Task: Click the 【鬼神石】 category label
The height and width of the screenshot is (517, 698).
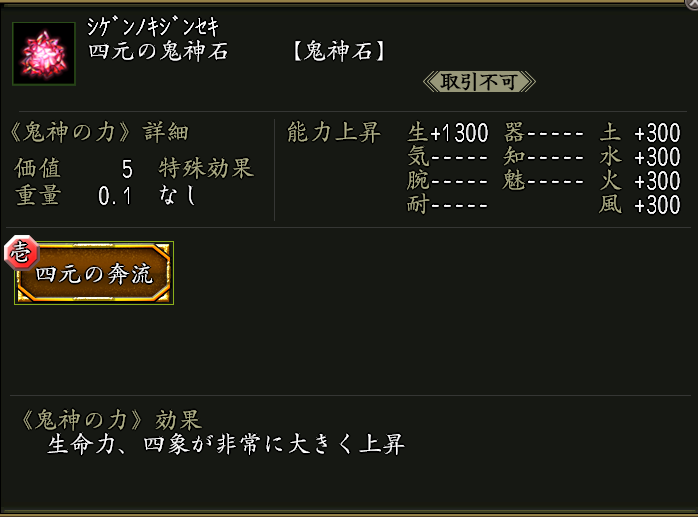Action: (x=340, y=52)
